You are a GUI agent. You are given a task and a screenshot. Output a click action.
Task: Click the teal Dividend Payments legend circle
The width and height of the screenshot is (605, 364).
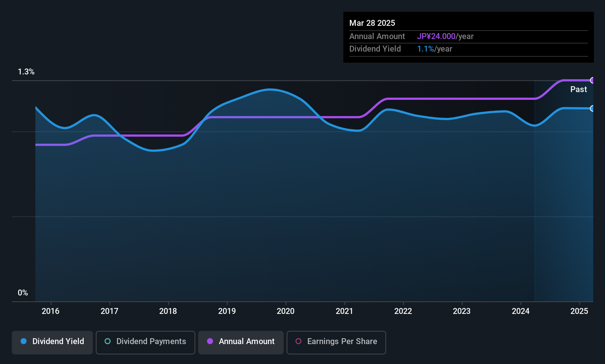pyautogui.click(x=108, y=341)
